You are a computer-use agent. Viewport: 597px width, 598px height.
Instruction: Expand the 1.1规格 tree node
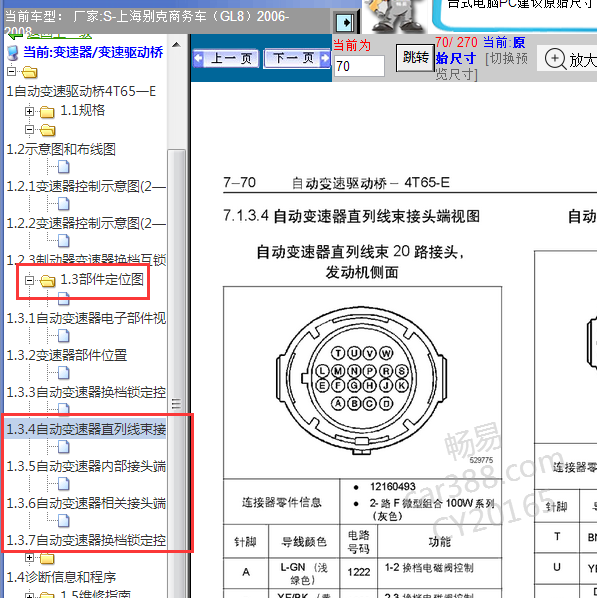[29, 111]
